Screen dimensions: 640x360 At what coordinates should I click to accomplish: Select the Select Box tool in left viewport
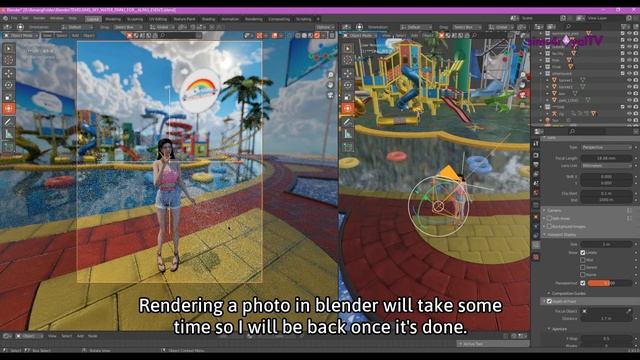click(9, 49)
